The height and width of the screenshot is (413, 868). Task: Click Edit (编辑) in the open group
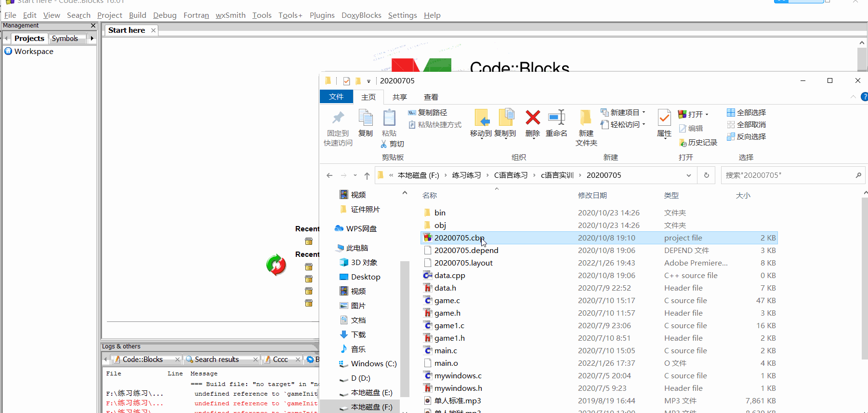(x=691, y=128)
